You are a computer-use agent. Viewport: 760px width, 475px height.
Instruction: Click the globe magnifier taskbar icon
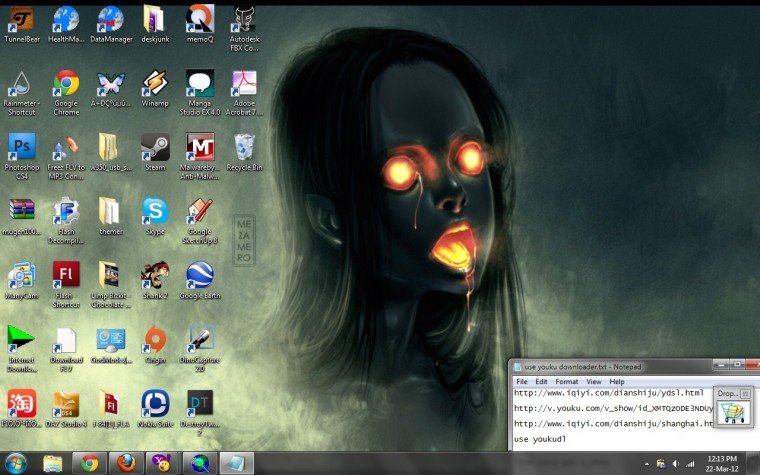click(200, 463)
